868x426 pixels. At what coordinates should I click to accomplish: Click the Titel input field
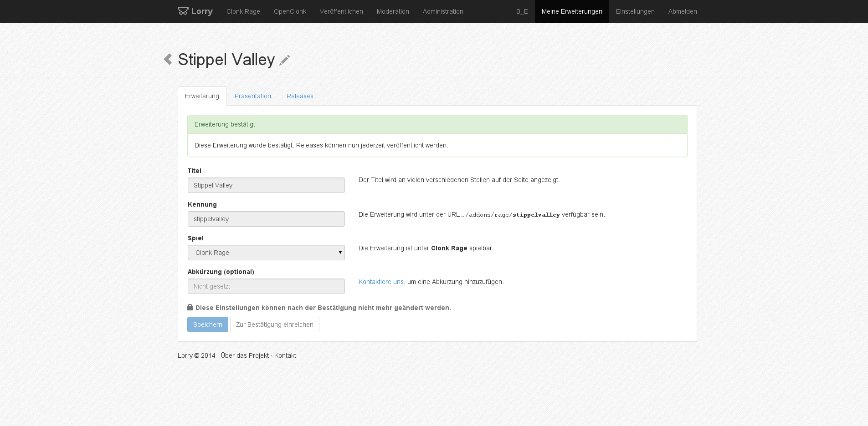pyautogui.click(x=266, y=185)
